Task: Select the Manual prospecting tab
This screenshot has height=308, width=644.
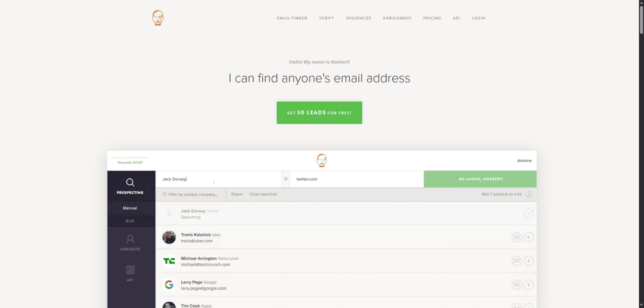Action: point(130,208)
